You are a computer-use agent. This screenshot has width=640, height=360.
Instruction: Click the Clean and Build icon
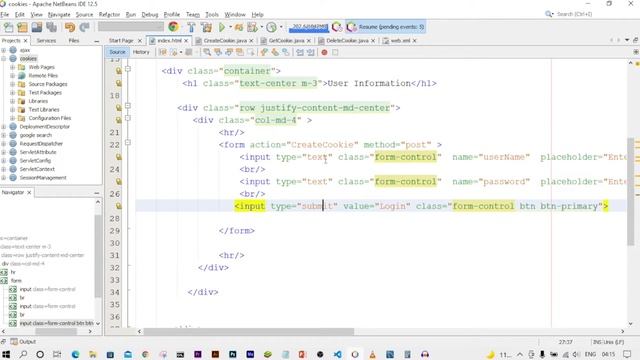click(207, 27)
